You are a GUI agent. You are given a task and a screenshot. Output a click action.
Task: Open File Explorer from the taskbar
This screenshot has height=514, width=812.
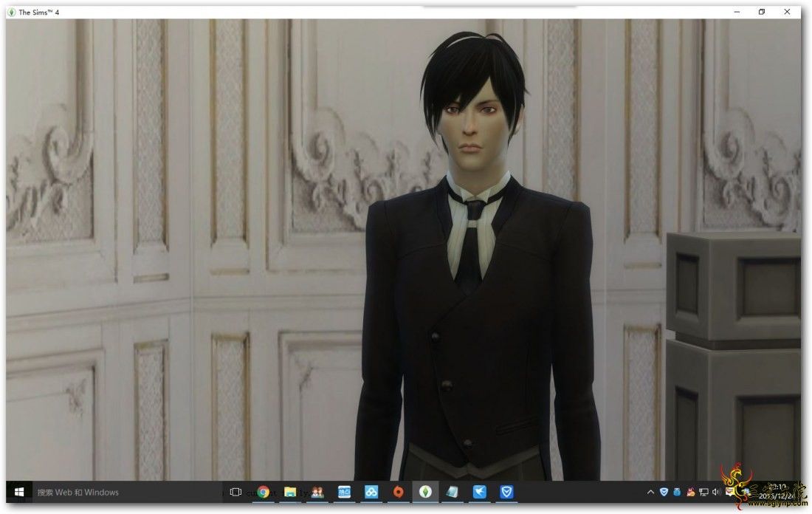290,493
